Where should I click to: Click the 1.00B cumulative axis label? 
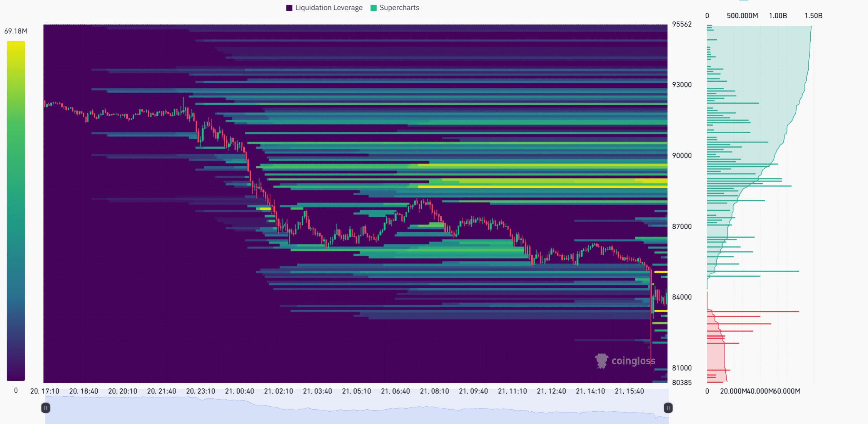click(x=778, y=16)
